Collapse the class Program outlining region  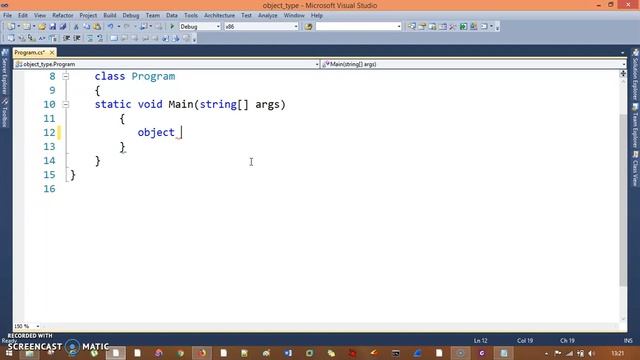(66, 76)
